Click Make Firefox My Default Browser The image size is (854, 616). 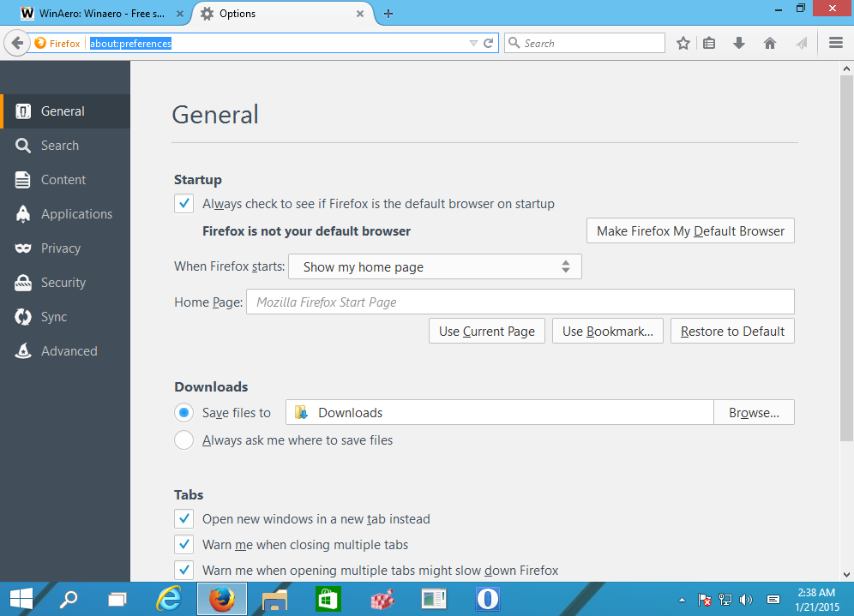(690, 230)
